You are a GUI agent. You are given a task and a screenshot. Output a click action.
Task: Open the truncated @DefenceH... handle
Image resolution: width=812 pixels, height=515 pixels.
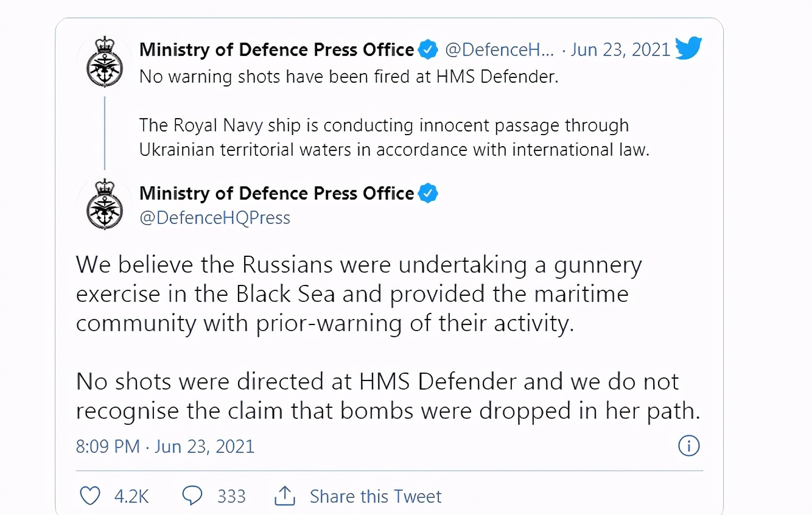(x=500, y=50)
